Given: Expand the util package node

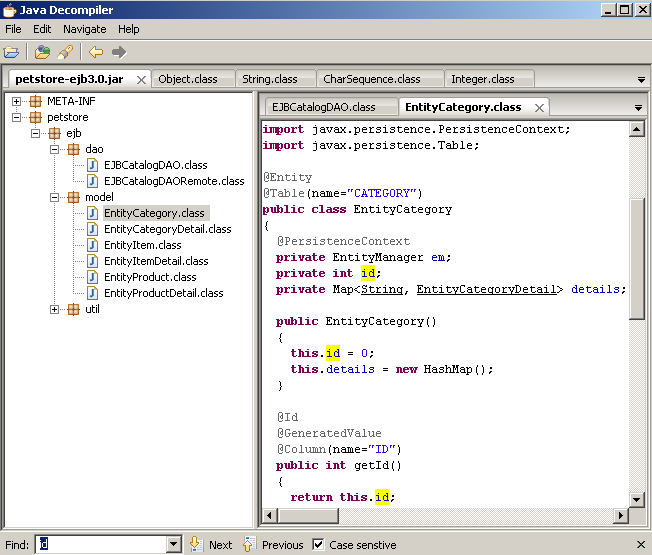Looking at the screenshot, I should (x=55, y=309).
